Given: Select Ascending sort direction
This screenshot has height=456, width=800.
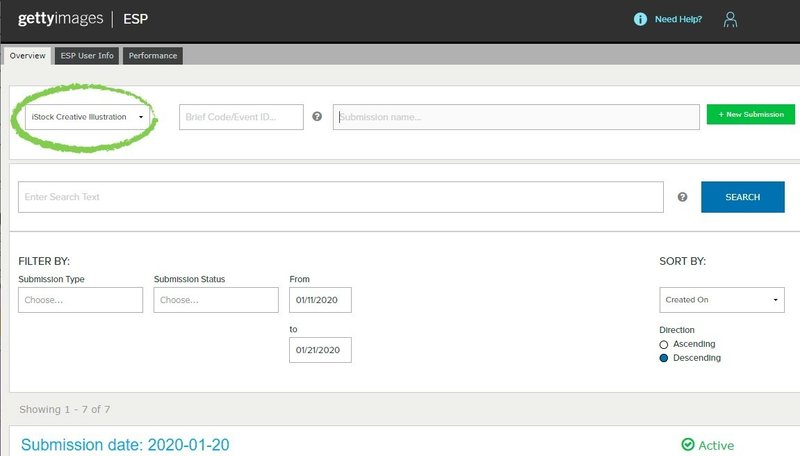Looking at the screenshot, I should [x=663, y=344].
